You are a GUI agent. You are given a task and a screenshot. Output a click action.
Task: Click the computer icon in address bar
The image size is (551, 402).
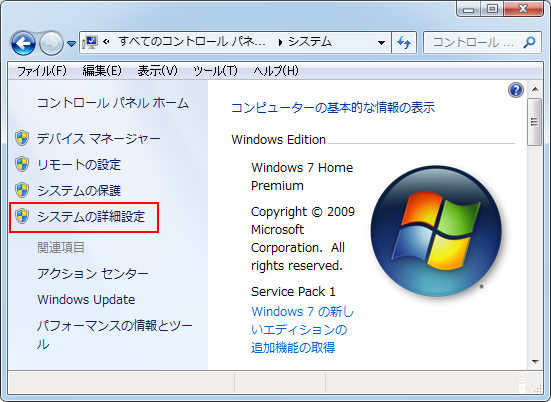pyautogui.click(x=90, y=42)
